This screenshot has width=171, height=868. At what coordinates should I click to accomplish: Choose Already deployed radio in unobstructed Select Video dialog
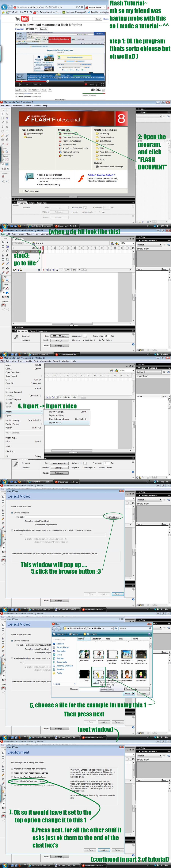pyautogui.click(x=12, y=530)
